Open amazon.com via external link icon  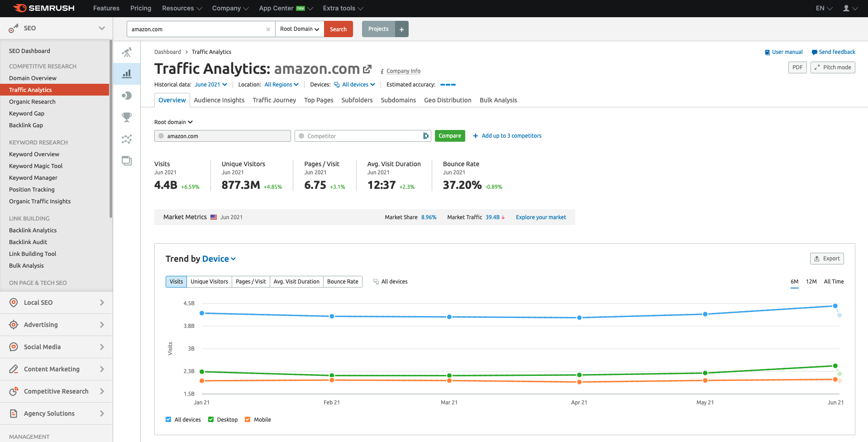click(367, 69)
